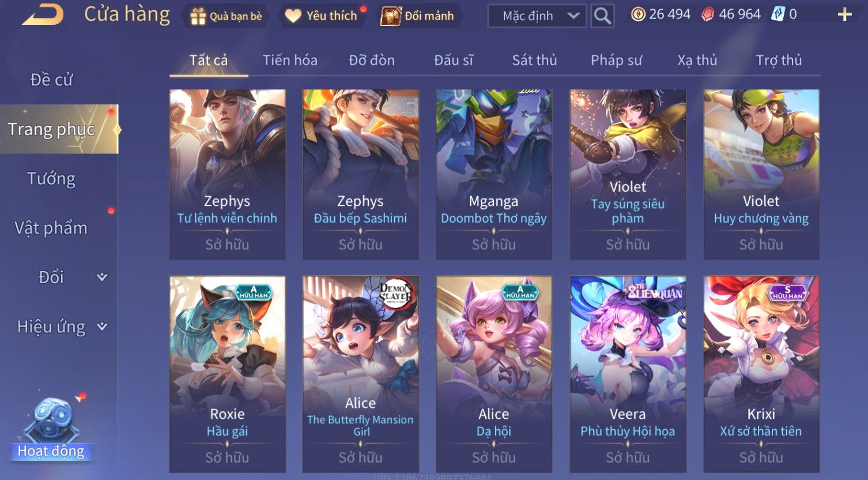Open the search magnifier icon
Image resolution: width=868 pixels, height=480 pixels.
click(602, 16)
